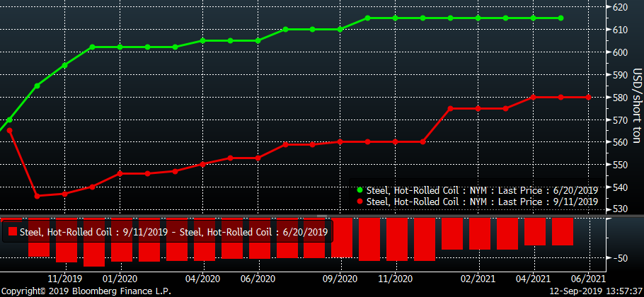Click the green data point at 570
This screenshot has width=644, height=297.
[x=9, y=120]
